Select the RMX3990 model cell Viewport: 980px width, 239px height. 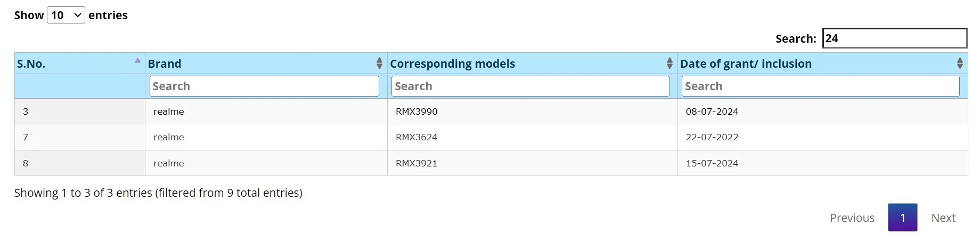click(533, 111)
